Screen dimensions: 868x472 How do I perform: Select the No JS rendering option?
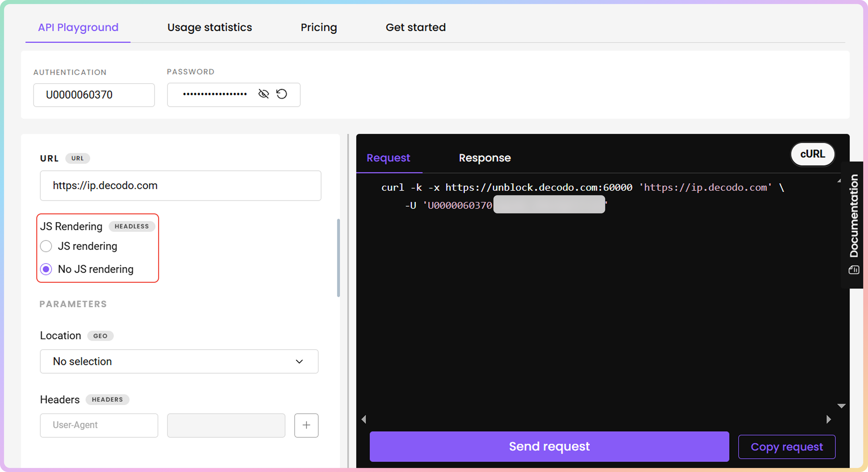click(x=46, y=269)
